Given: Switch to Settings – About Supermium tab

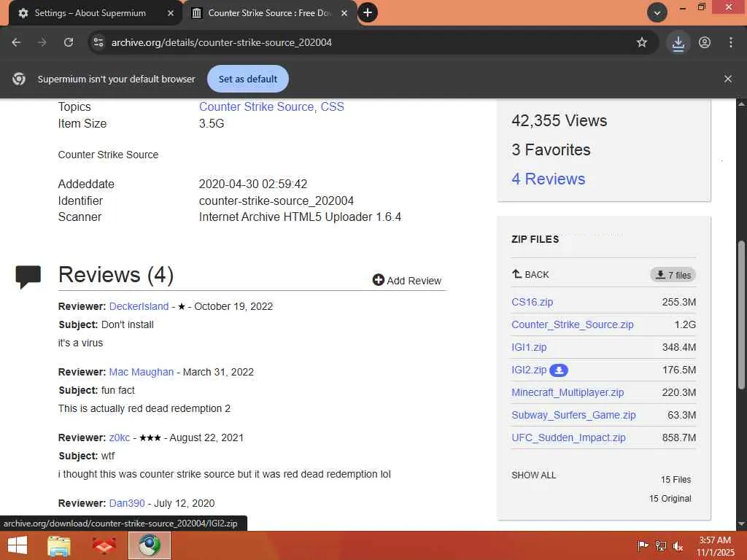Looking at the screenshot, I should [90, 13].
